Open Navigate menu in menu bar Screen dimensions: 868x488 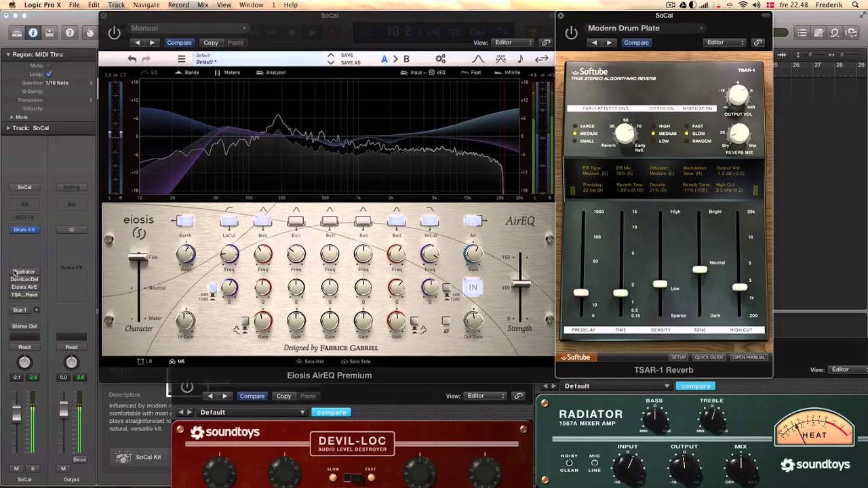point(146,5)
